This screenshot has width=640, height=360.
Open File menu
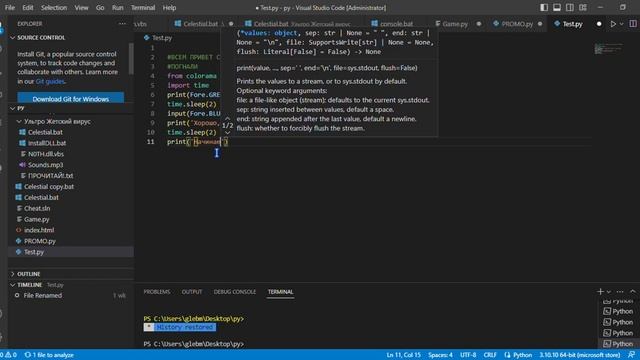(10, 8)
